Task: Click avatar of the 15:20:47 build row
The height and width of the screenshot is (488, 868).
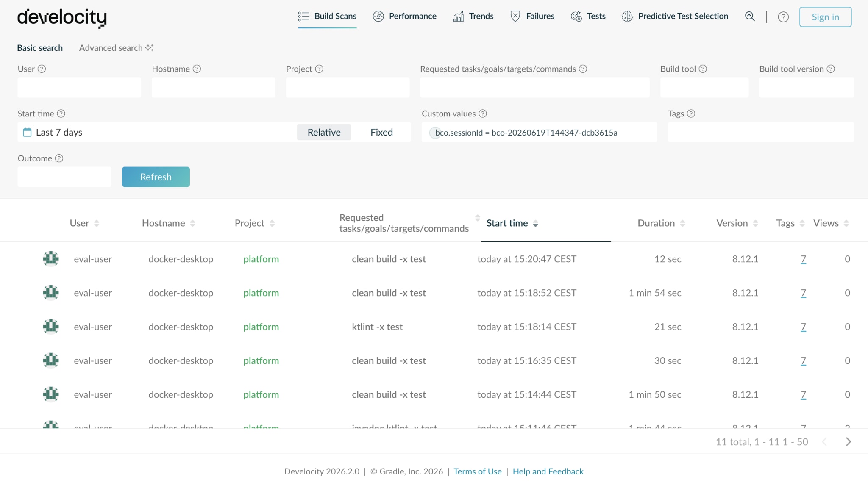Action: (51, 258)
